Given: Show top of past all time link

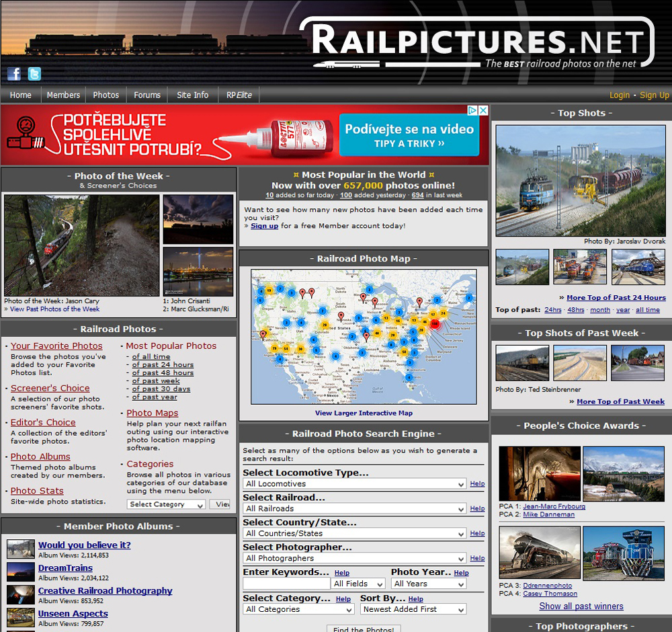Looking at the screenshot, I should click(x=648, y=310).
